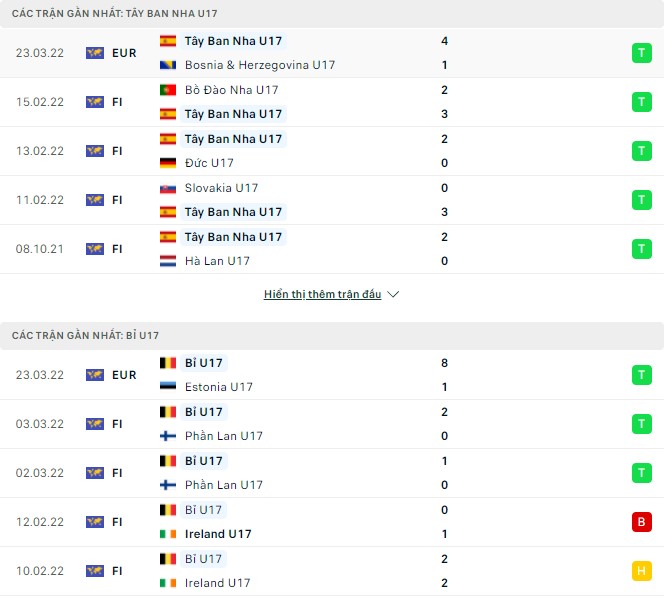Select Estonia U17 team name
This screenshot has height=601, width=669.
tap(219, 387)
